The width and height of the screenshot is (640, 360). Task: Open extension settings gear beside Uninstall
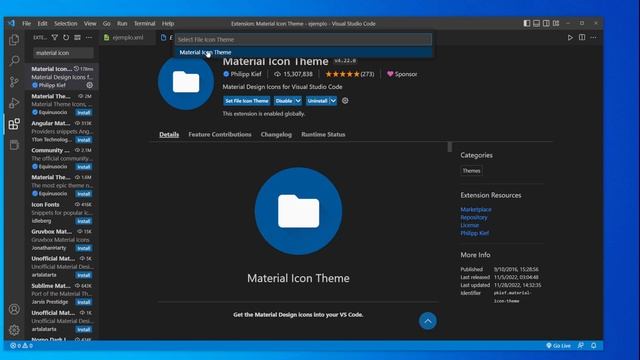[345, 100]
